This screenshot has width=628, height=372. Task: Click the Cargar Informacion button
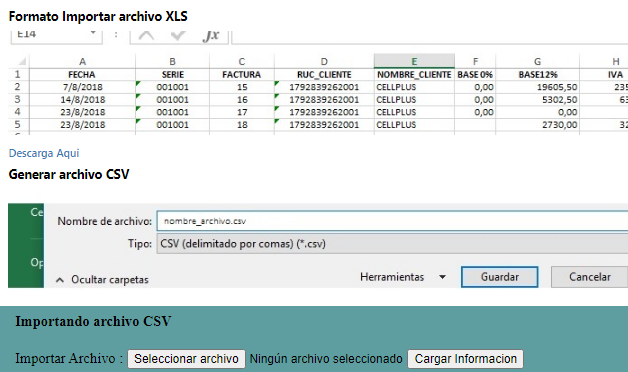point(465,358)
